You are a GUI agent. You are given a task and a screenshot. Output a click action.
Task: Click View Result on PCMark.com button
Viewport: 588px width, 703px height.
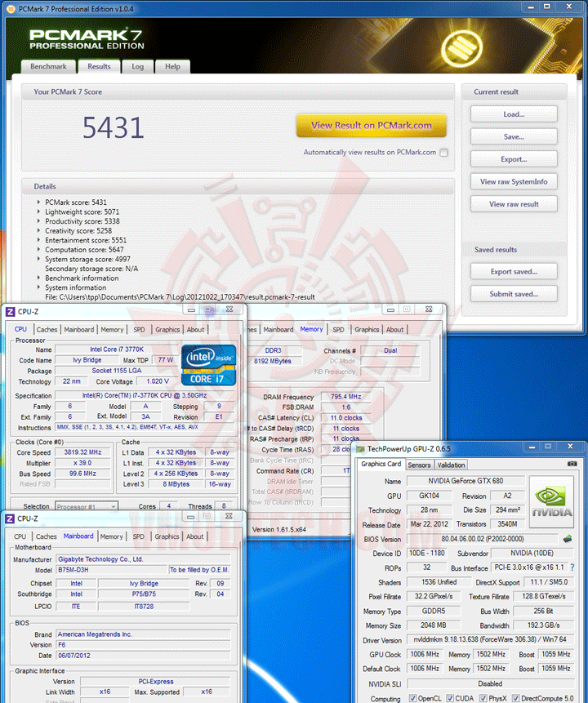point(372,126)
